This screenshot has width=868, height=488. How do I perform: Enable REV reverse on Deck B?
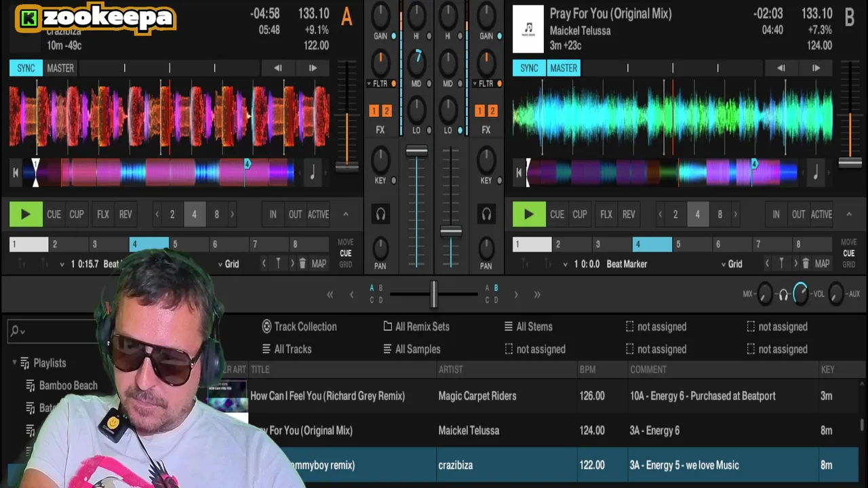pyautogui.click(x=629, y=214)
